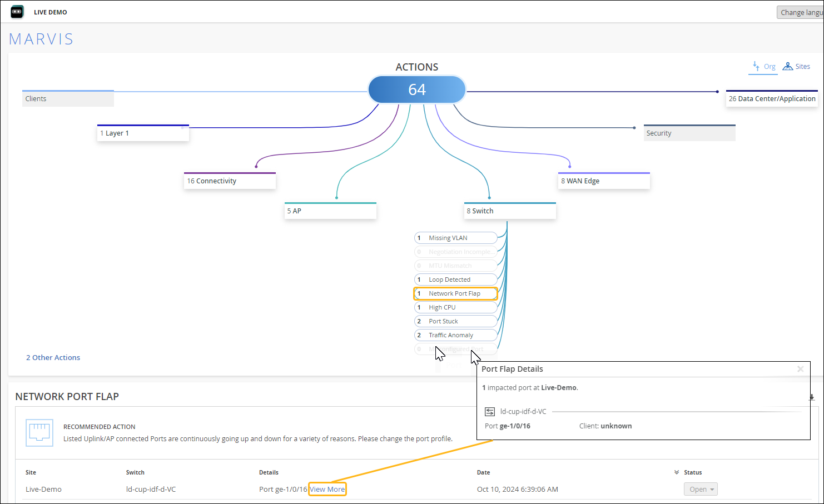The width and height of the screenshot is (824, 504).
Task: Select the Layer 1 action category
Action: point(143,133)
